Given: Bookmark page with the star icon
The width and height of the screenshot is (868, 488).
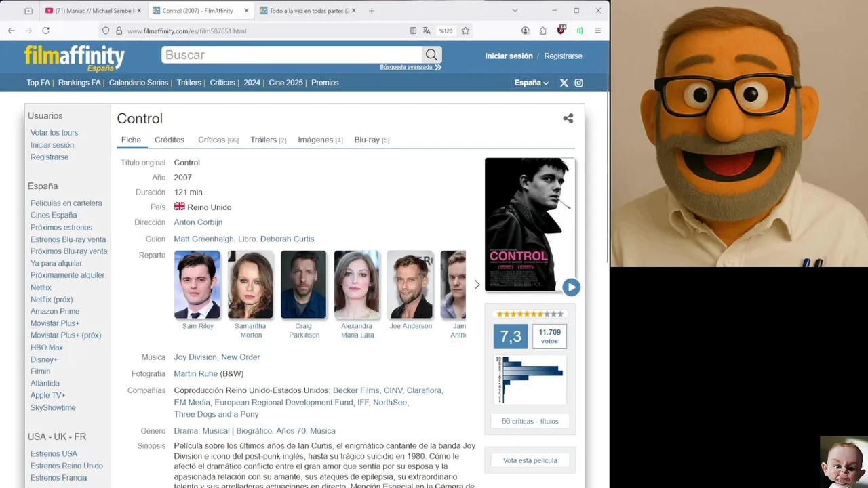Looking at the screenshot, I should click(465, 30).
